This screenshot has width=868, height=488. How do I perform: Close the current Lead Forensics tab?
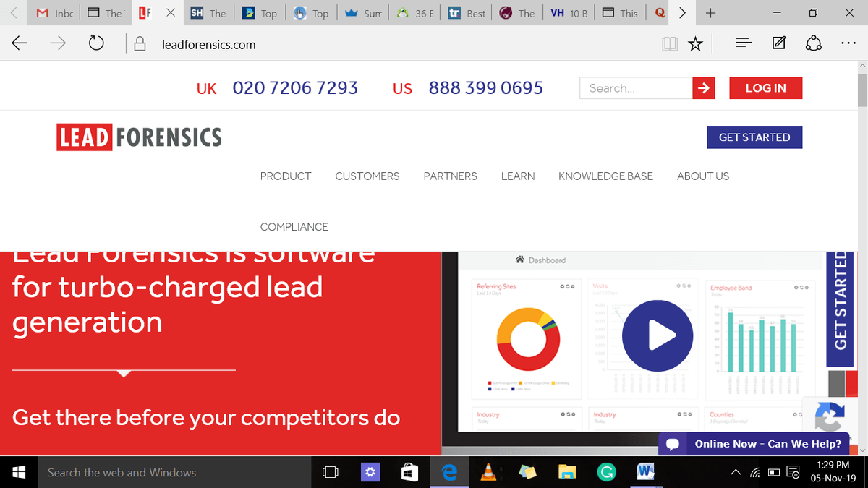point(170,13)
